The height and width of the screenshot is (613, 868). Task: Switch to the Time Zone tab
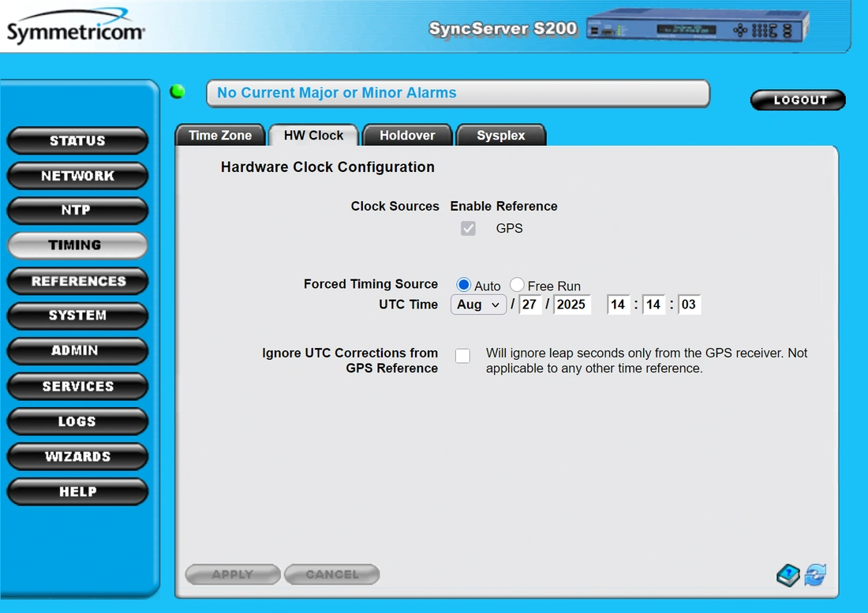pyautogui.click(x=220, y=136)
